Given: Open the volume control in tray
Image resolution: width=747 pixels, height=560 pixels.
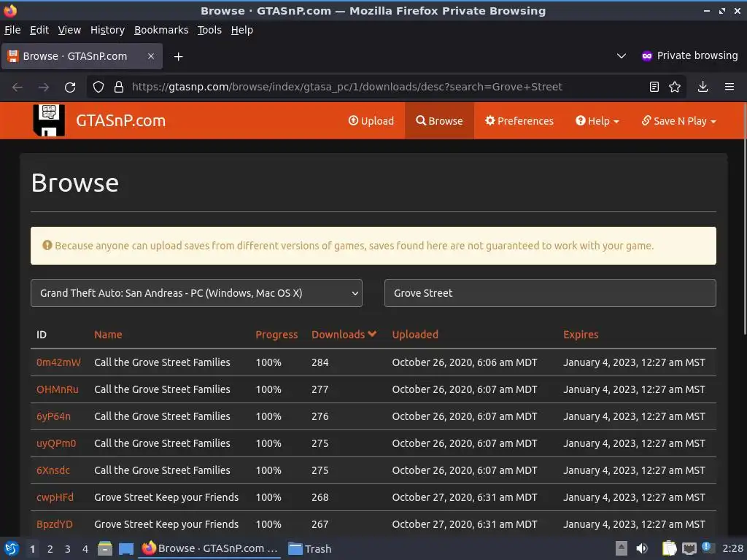Looking at the screenshot, I should pyautogui.click(x=642, y=548).
